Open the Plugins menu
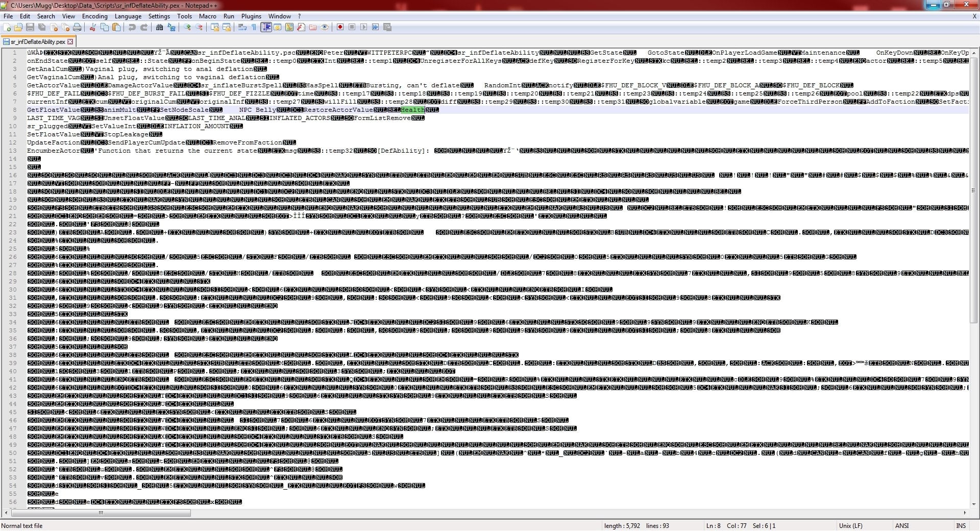 pos(251,16)
